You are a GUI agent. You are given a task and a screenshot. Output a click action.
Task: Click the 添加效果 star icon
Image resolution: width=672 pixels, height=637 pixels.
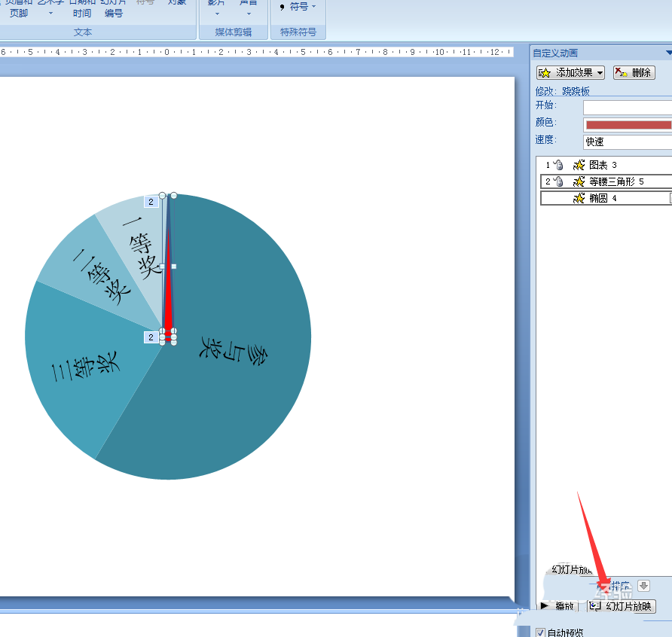(544, 73)
